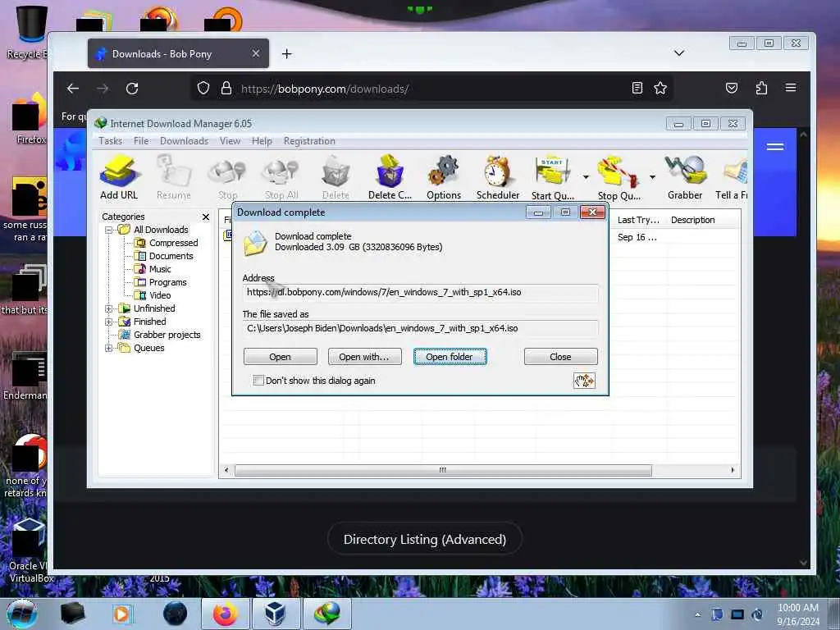Open the Windows Start orb
840x630 pixels.
(22, 614)
